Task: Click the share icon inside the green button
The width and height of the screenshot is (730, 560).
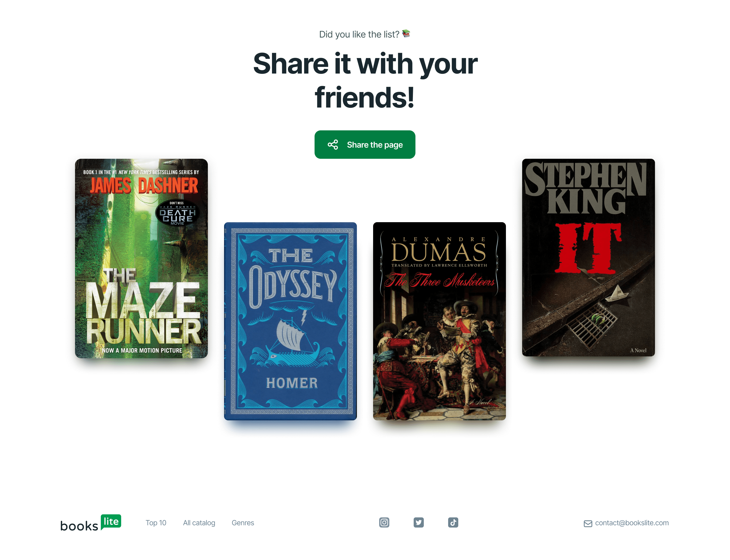Action: tap(333, 144)
